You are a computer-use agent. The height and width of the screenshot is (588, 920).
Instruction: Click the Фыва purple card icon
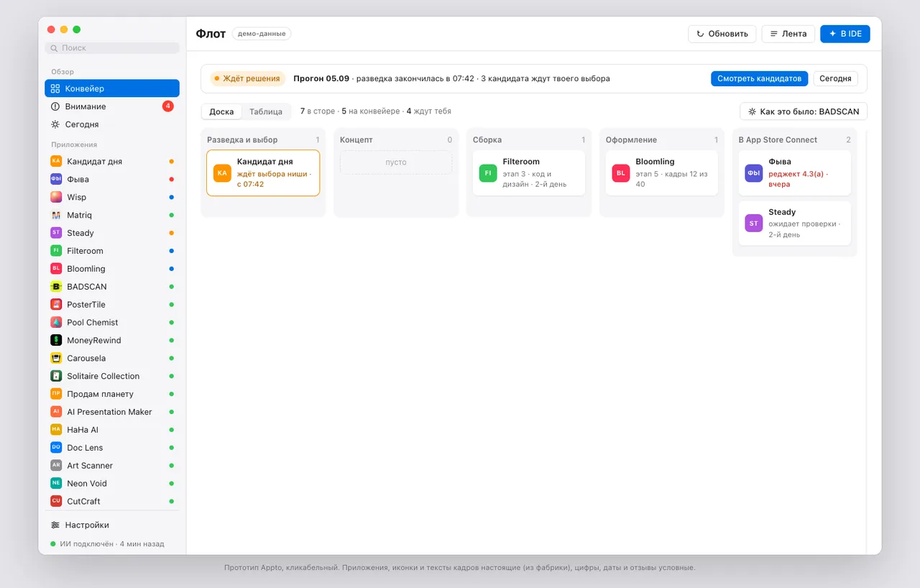click(754, 173)
